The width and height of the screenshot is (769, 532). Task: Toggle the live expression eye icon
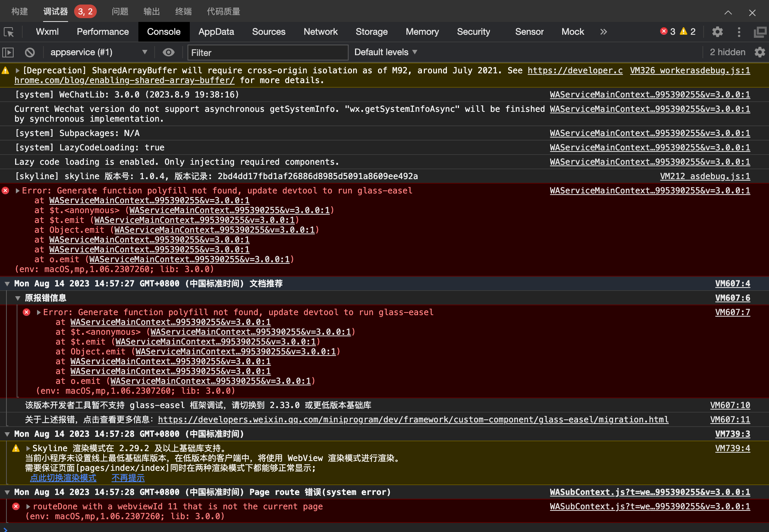point(168,52)
